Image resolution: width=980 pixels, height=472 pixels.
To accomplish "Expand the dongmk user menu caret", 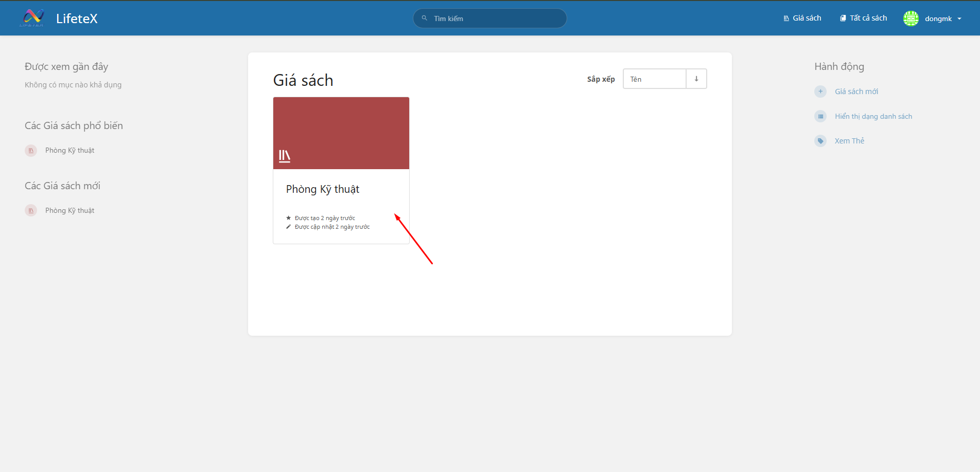I will (959, 19).
